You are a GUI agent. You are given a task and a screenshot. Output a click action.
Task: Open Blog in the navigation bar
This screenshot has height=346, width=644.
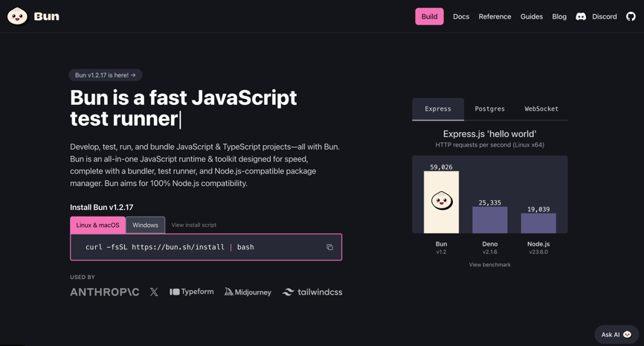(x=559, y=16)
